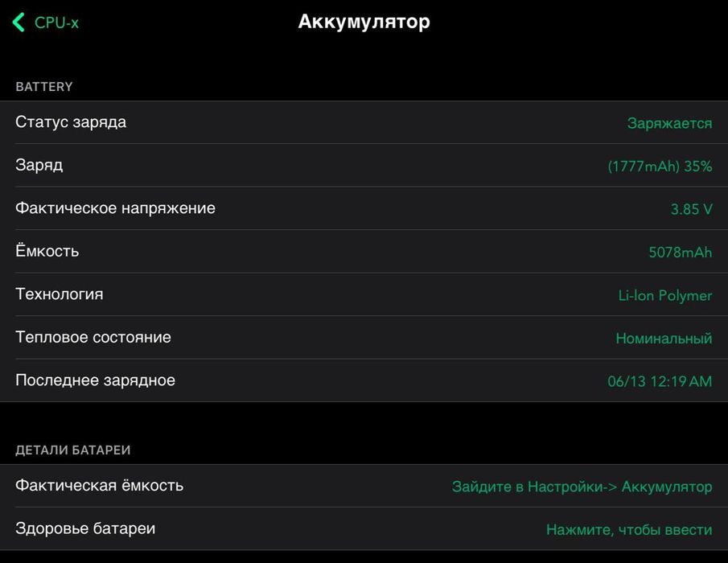The image size is (728, 563).
Task: Select Тепловое состояние row
Action: [93, 337]
